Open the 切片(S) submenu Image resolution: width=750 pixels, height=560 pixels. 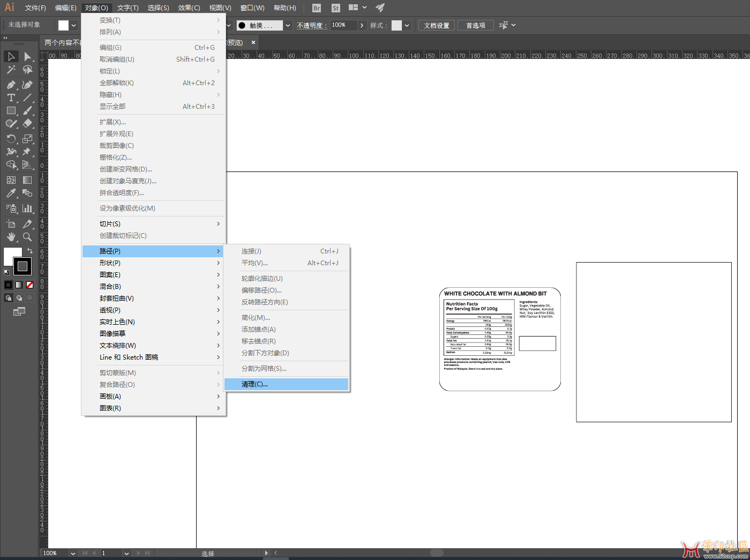pos(154,224)
